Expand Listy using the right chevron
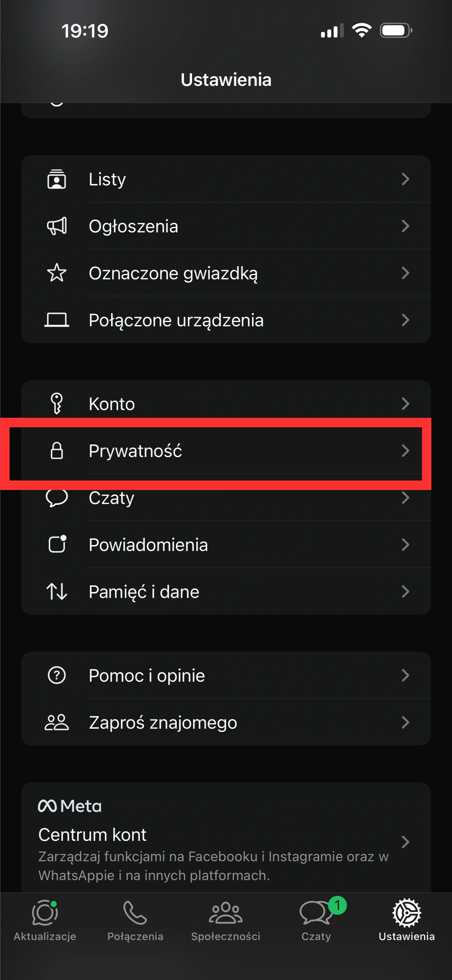452x980 pixels. tap(405, 179)
